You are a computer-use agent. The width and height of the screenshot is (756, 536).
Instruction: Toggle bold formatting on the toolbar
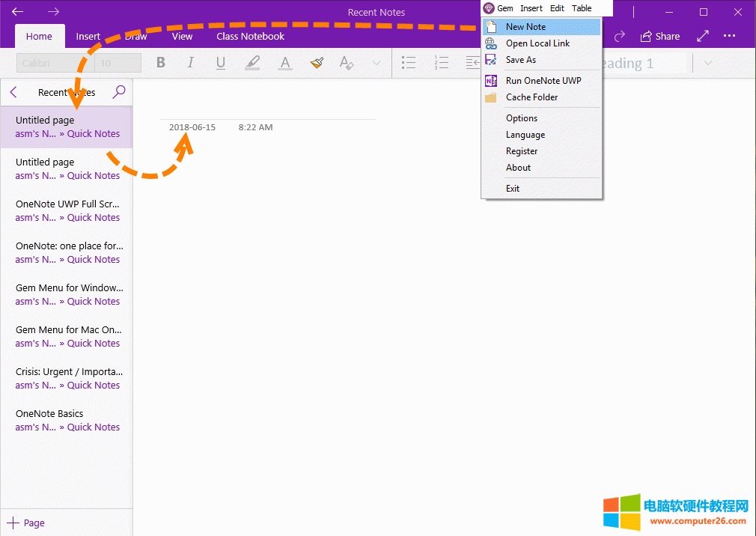[x=160, y=63]
